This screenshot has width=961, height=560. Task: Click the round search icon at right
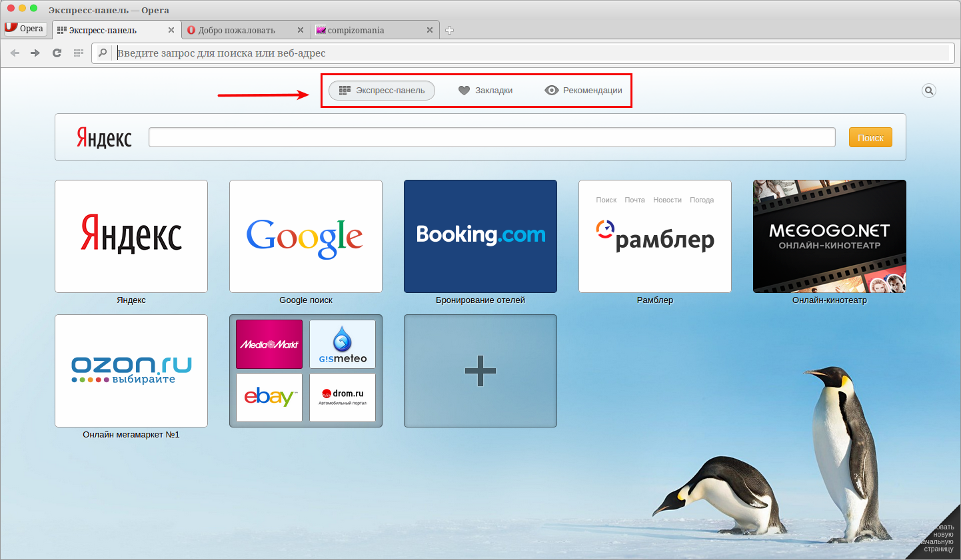coord(929,91)
